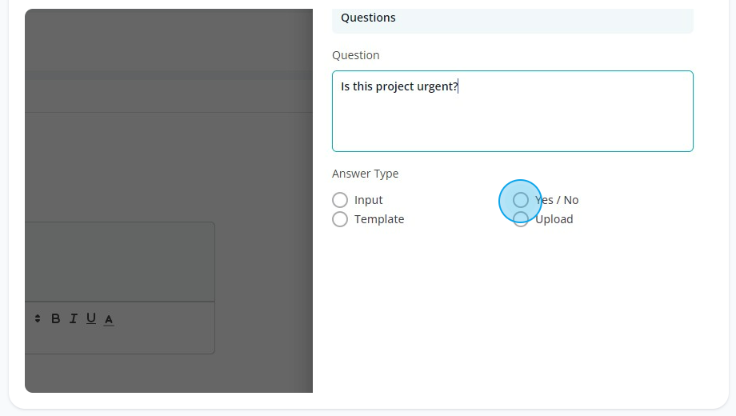736x416 pixels.
Task: Toggle bold formatting in the editor toolbar
Action: pos(55,319)
